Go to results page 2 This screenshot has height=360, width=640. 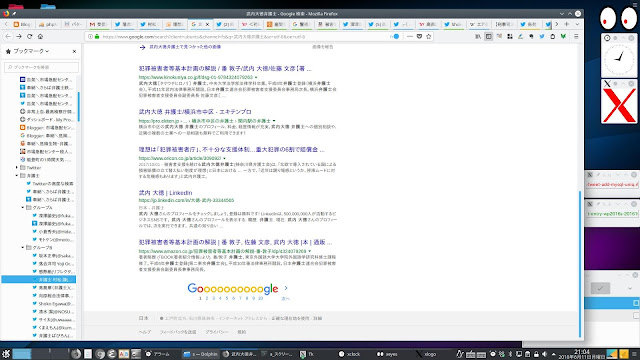click(207, 298)
